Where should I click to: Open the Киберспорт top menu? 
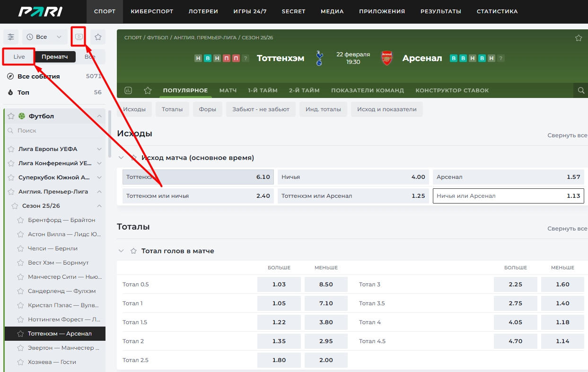152,11
